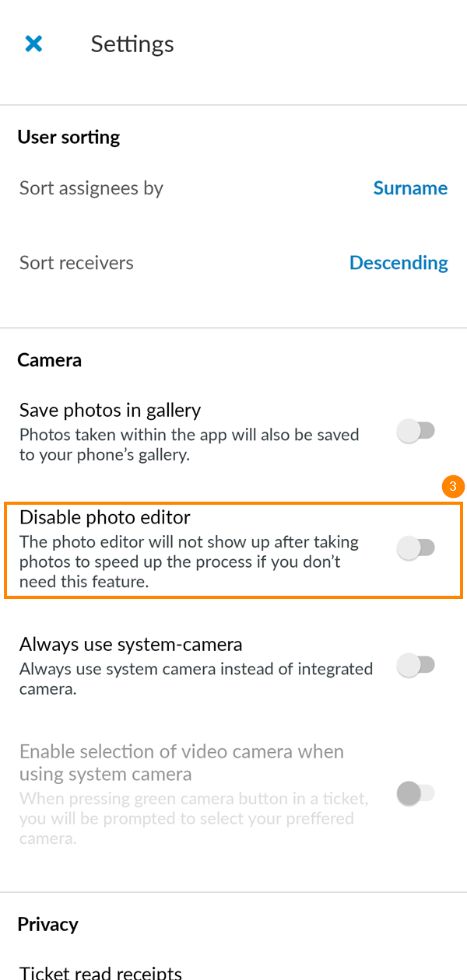The width and height of the screenshot is (467, 980).
Task: Toggle the Save photos in gallery switch
Action: coord(416,431)
